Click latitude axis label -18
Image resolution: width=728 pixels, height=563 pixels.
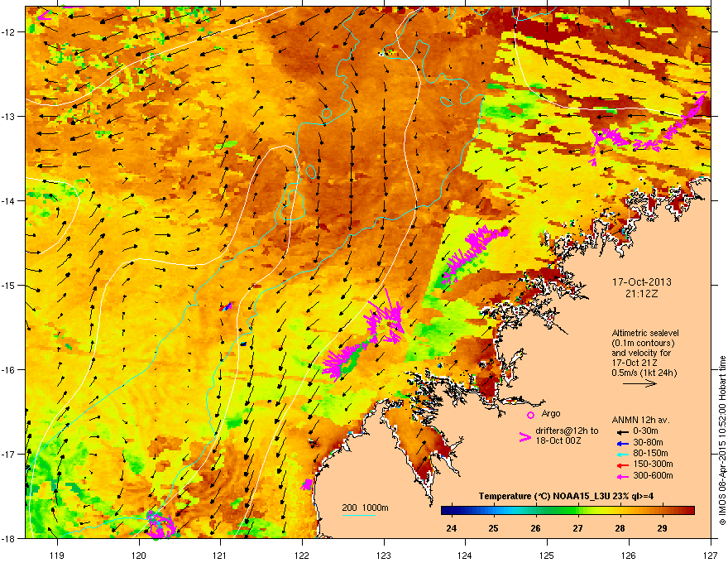pyautogui.click(x=9, y=538)
